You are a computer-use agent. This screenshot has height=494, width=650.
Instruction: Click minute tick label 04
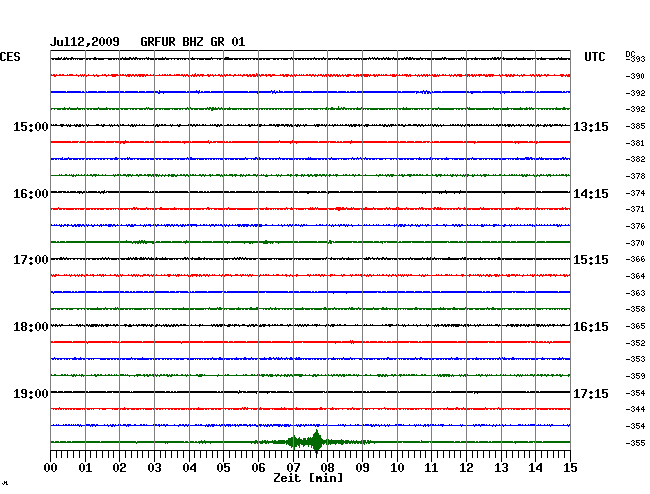pos(189,467)
